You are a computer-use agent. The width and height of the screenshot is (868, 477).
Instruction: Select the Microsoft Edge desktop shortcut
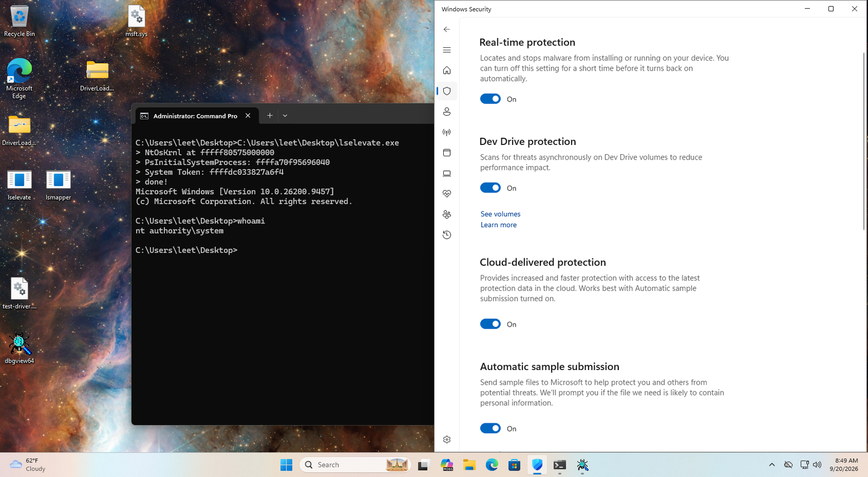point(20,79)
